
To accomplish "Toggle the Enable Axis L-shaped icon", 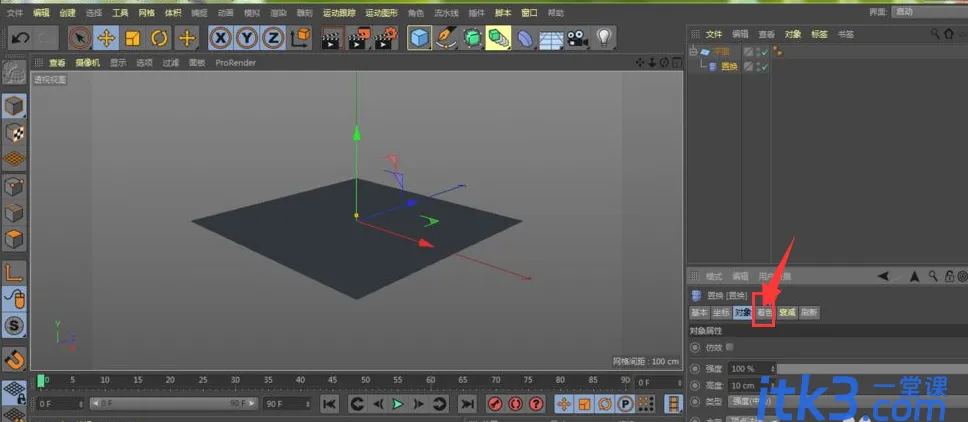I will coord(14,272).
